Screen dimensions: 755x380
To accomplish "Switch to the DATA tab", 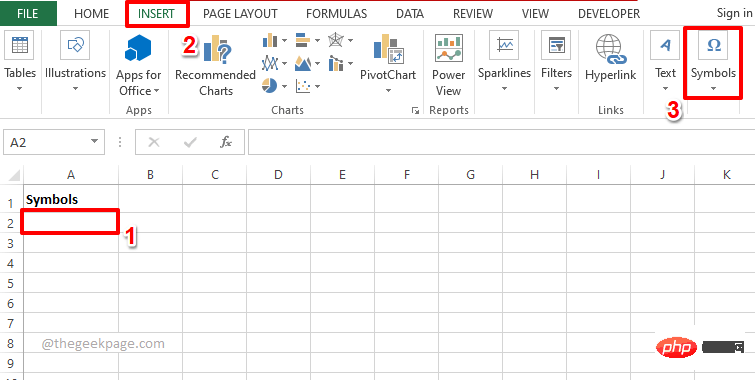I will [x=410, y=13].
